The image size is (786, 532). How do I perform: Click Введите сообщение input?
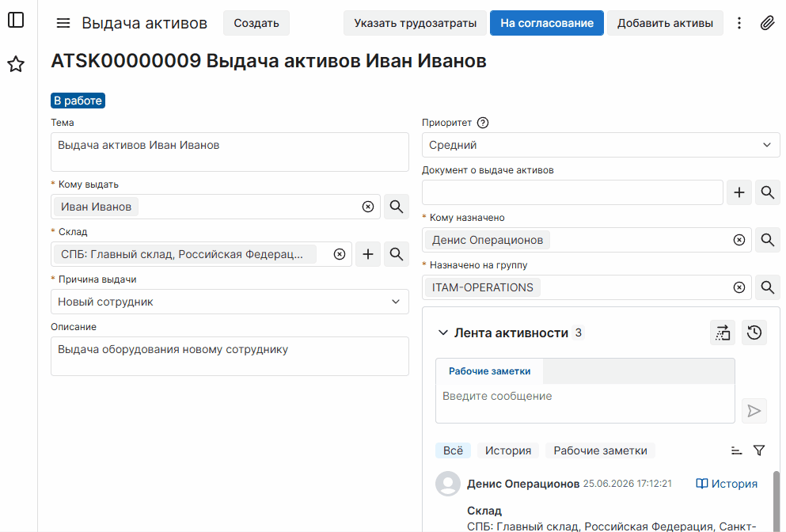(x=585, y=404)
